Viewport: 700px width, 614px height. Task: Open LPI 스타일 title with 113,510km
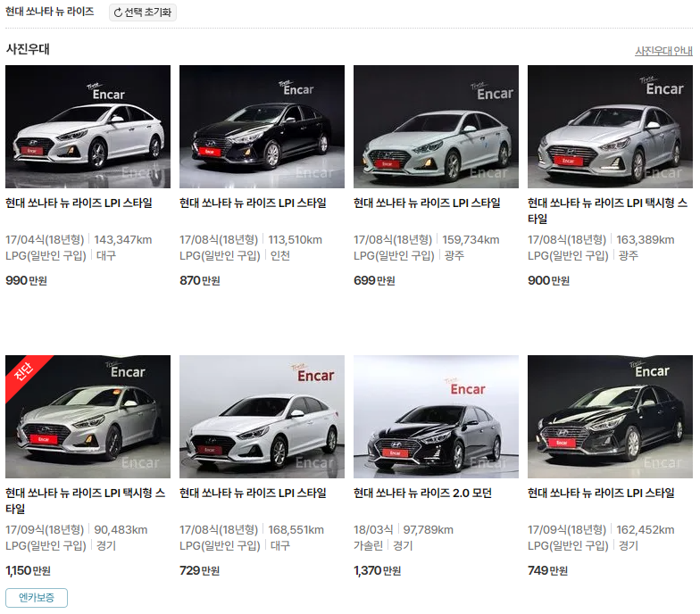254,203
